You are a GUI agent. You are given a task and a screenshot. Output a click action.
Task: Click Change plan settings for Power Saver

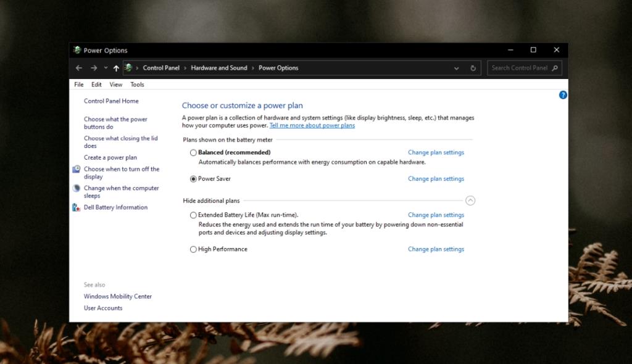coord(436,179)
